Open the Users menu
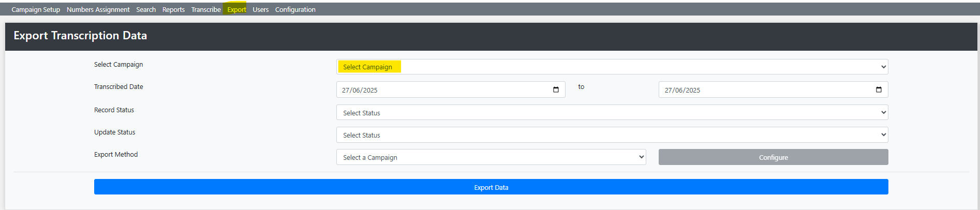980x210 pixels. tap(261, 9)
